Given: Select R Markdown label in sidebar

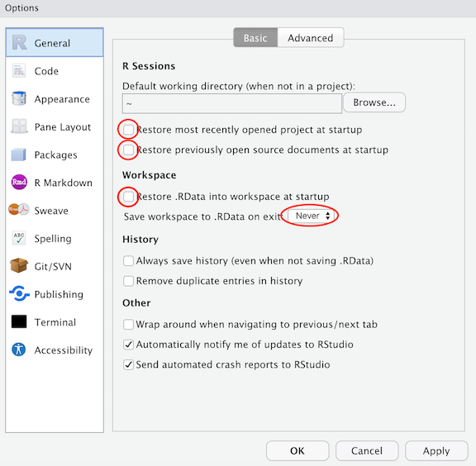Looking at the screenshot, I should pyautogui.click(x=64, y=183).
